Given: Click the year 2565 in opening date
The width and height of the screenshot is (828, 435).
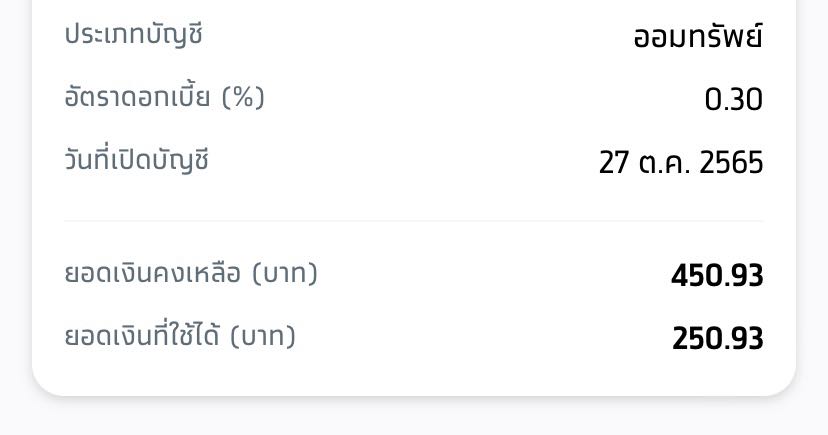Looking at the screenshot, I should tap(731, 162).
